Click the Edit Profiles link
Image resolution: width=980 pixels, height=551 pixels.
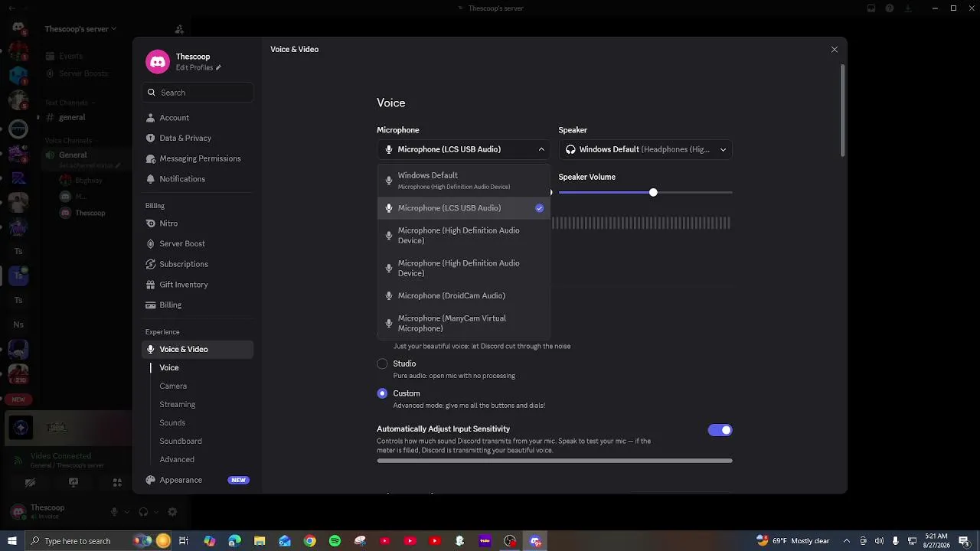pyautogui.click(x=198, y=67)
